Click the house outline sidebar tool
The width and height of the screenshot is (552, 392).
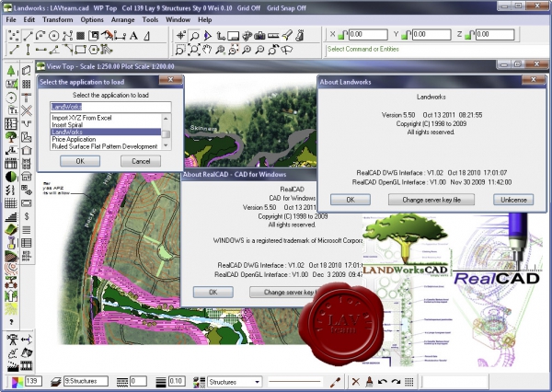pos(27,150)
